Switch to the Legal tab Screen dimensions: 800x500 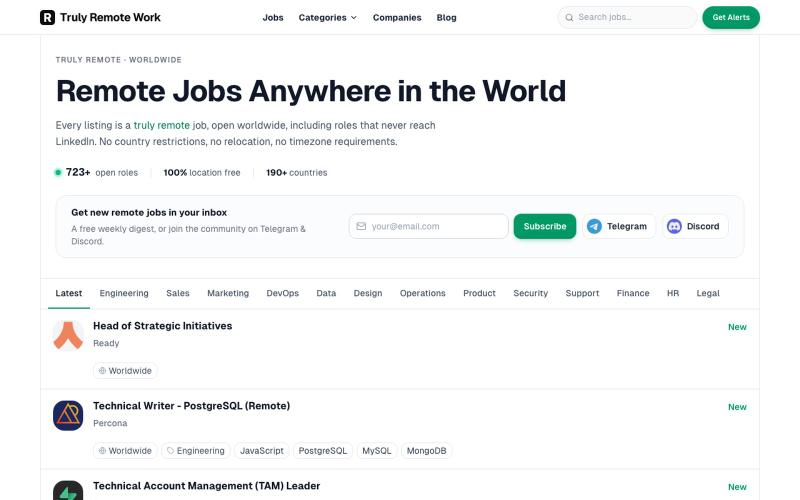pos(708,293)
